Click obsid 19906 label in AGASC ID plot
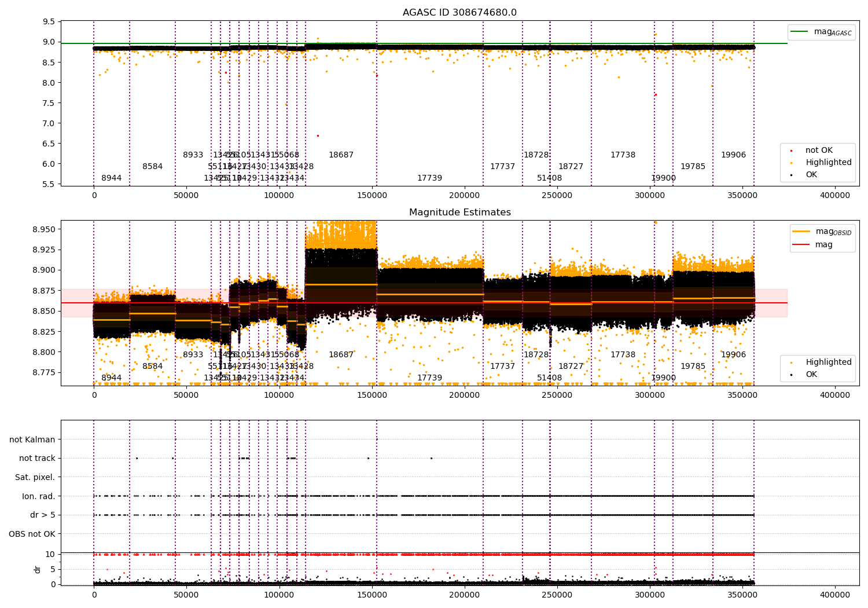This screenshot has height=608, width=868. pyautogui.click(x=733, y=155)
